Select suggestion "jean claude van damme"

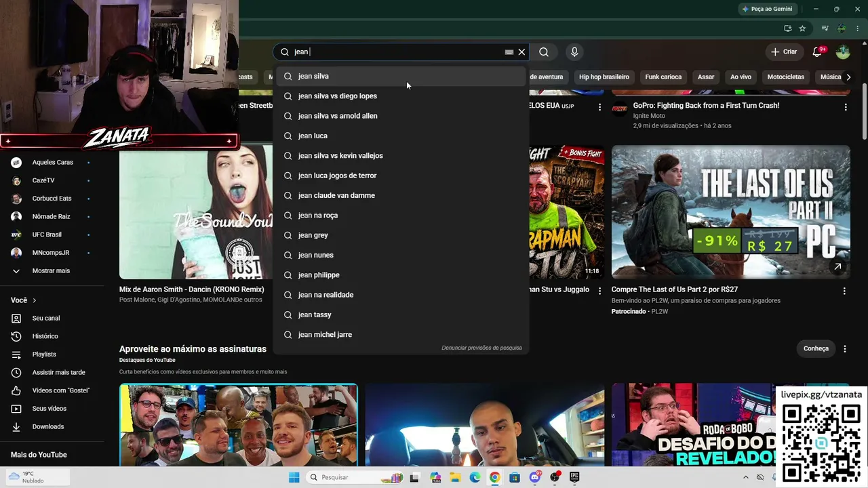(401, 196)
